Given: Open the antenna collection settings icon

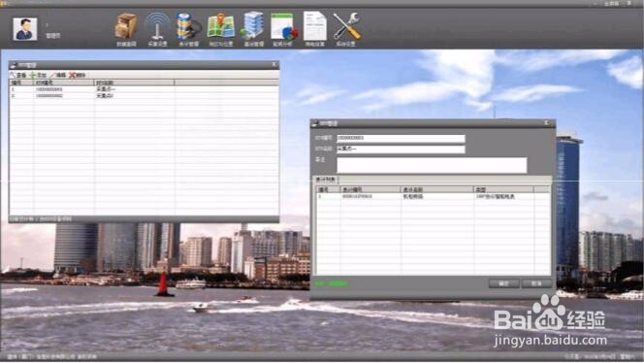Looking at the screenshot, I should tap(157, 29).
